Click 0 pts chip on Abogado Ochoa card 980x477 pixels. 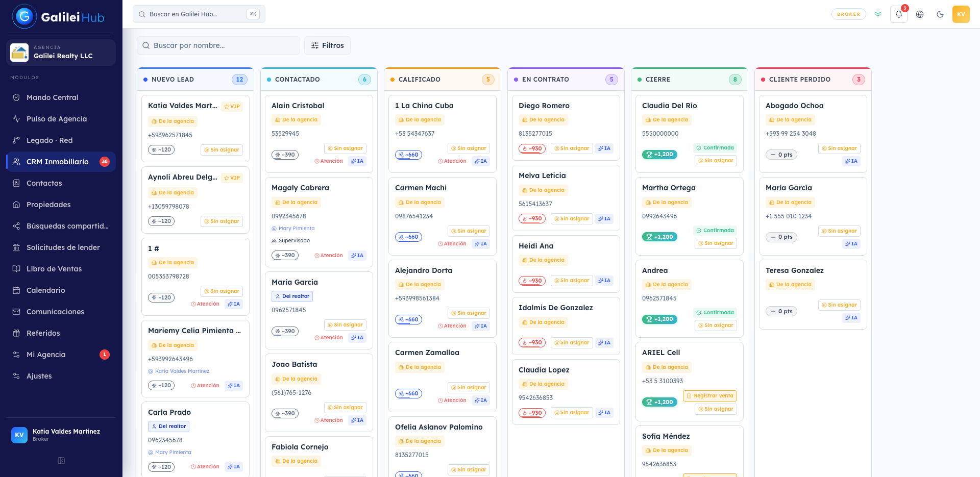[781, 155]
